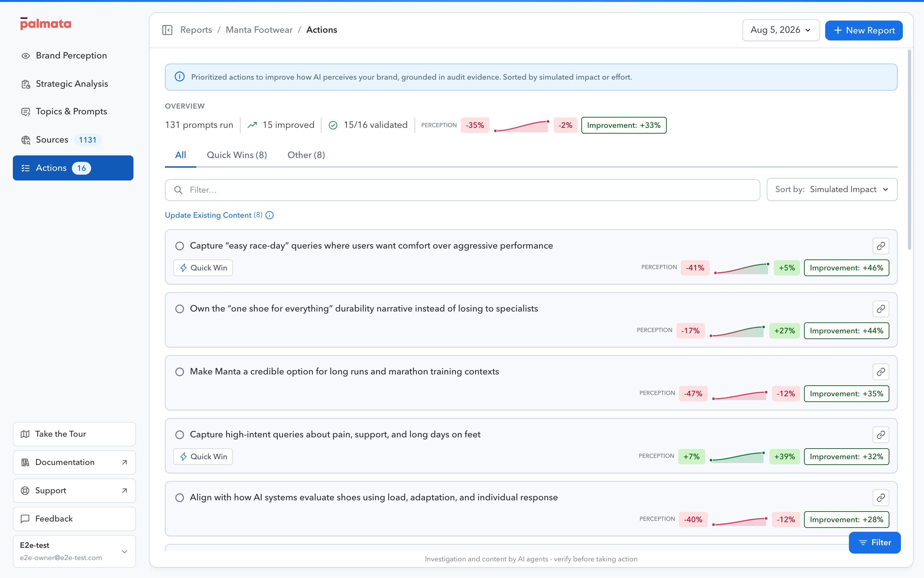Click the lightning icon on the first Quick Win tag
The height and width of the screenshot is (578, 924).
pyautogui.click(x=184, y=268)
